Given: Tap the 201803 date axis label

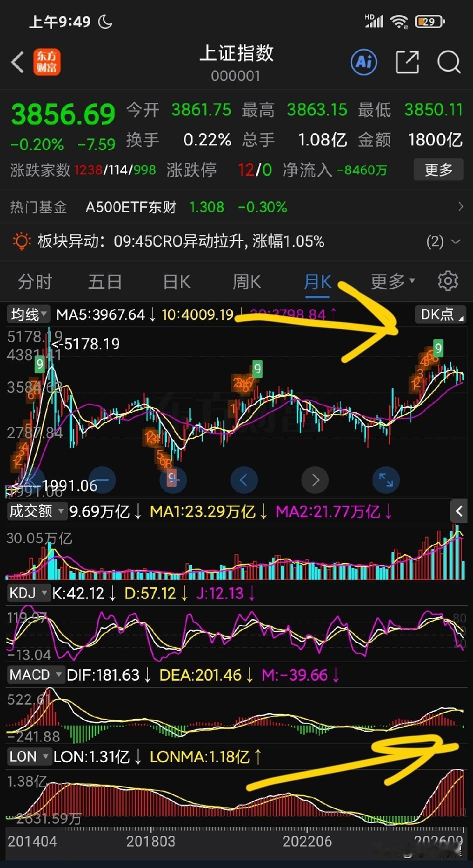Looking at the screenshot, I should click(x=150, y=842).
